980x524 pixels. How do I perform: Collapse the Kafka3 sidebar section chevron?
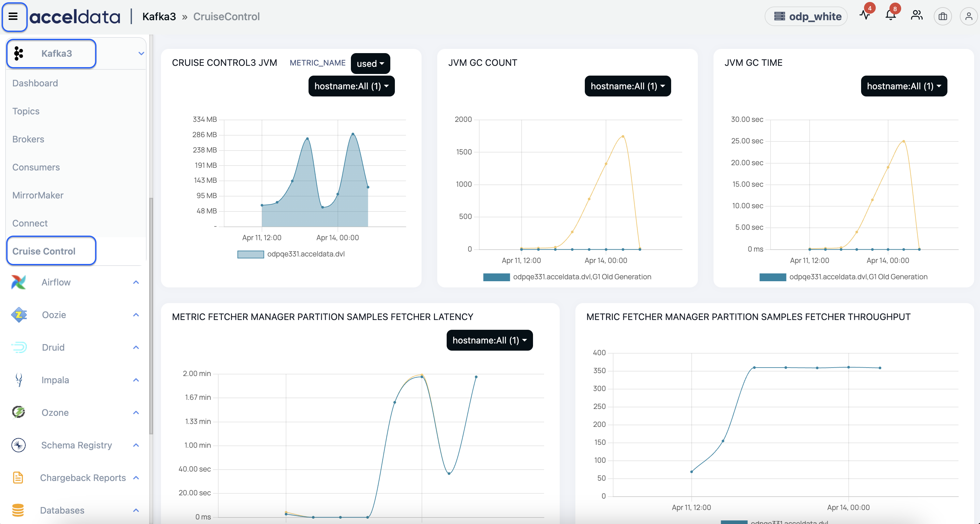[x=141, y=53]
